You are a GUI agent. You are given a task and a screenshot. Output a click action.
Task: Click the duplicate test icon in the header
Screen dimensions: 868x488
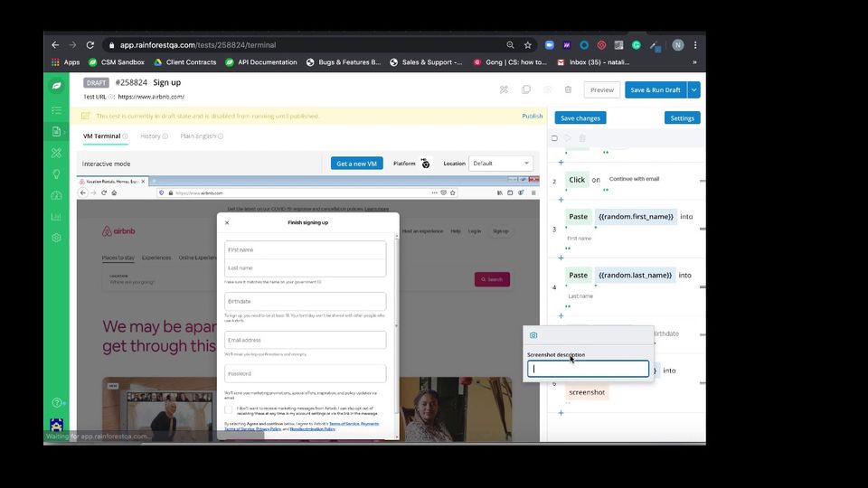tap(526, 89)
